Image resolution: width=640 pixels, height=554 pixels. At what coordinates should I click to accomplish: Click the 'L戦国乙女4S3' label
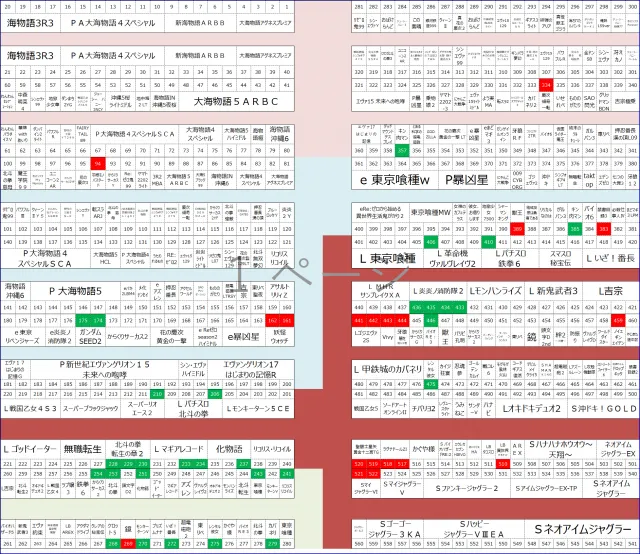tap(30, 408)
